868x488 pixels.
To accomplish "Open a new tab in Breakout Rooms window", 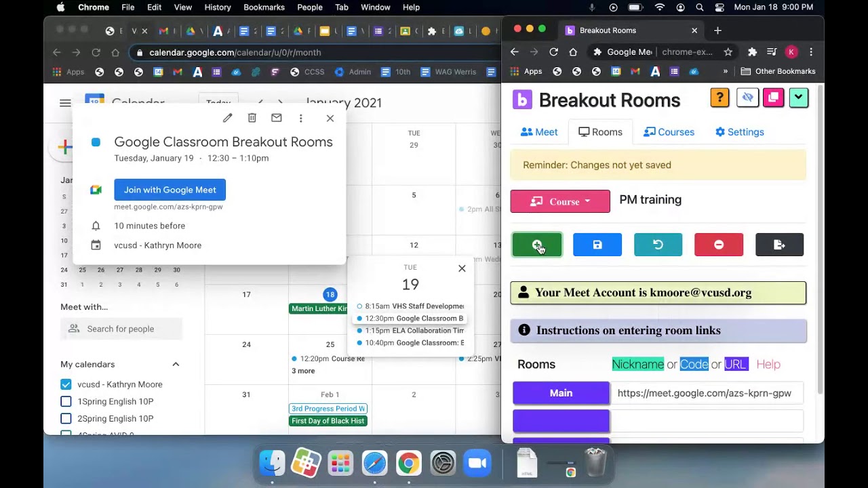I will coord(717,30).
